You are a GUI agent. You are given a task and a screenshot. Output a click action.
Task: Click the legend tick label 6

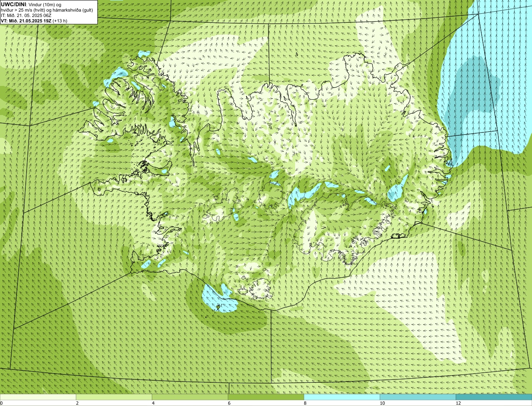click(229, 403)
